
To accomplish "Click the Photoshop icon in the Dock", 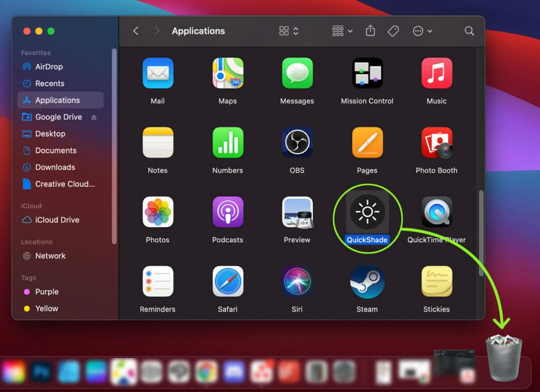I will (41, 371).
